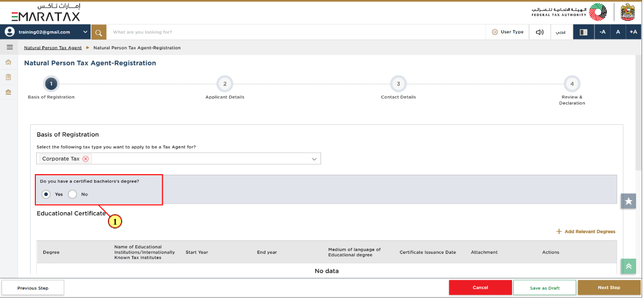Viewport: 644px width, 300px height.
Task: Click the Natural Person Tax Agent-Registration page title
Action: point(90,63)
